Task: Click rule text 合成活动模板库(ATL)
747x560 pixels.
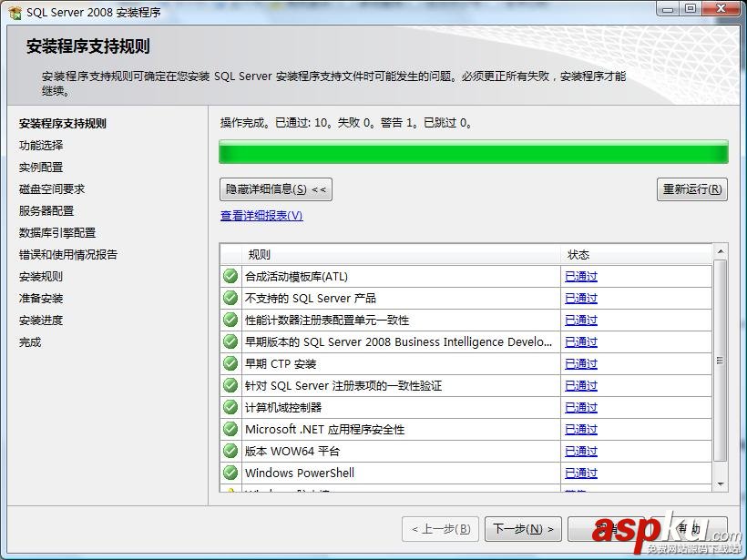Action: 296,277
